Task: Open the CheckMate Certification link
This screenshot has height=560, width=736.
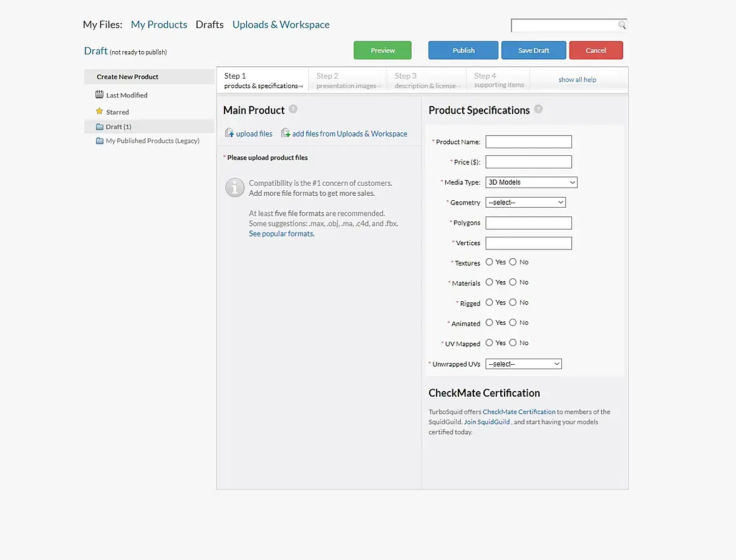Action: point(519,412)
